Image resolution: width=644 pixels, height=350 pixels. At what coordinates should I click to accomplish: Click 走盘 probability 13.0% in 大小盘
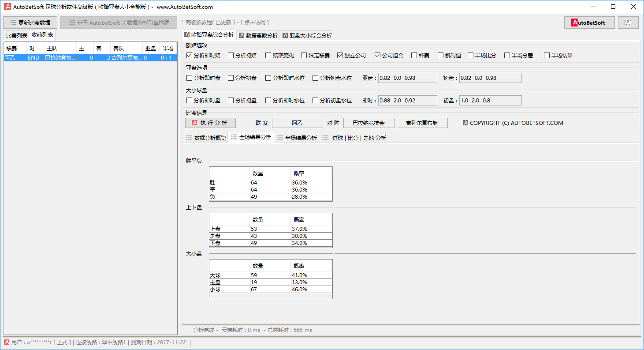point(311,282)
